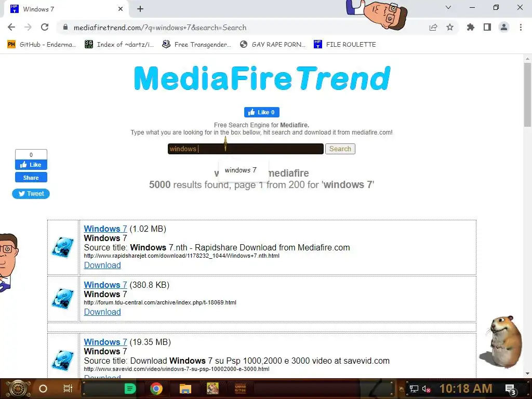532x399 pixels.
Task: Open the brown-labeled taskbar app icon
Action: coord(241,389)
